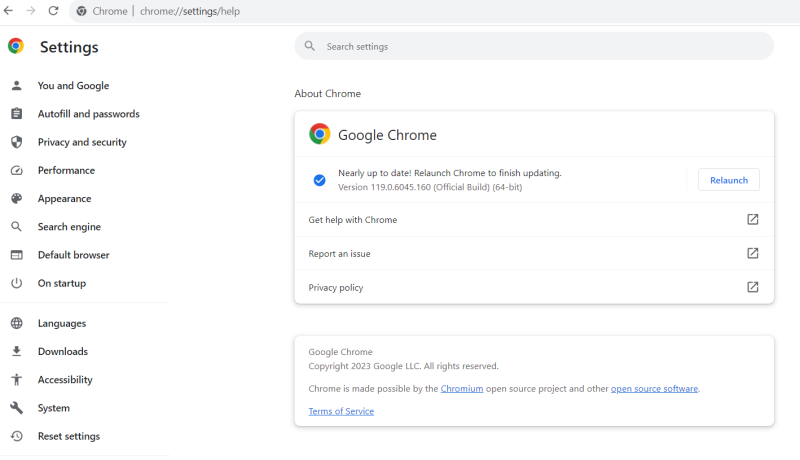Click the Appearance palette icon

point(16,198)
